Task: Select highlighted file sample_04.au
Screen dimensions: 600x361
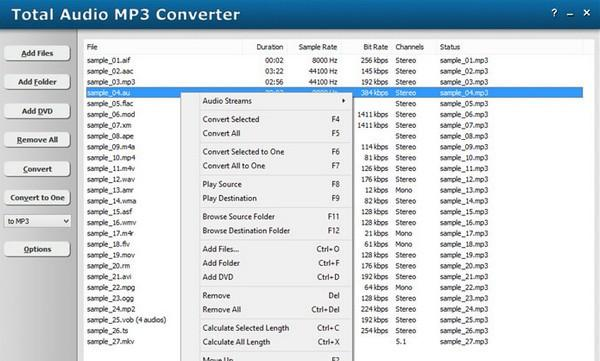Action: pyautogui.click(x=109, y=93)
